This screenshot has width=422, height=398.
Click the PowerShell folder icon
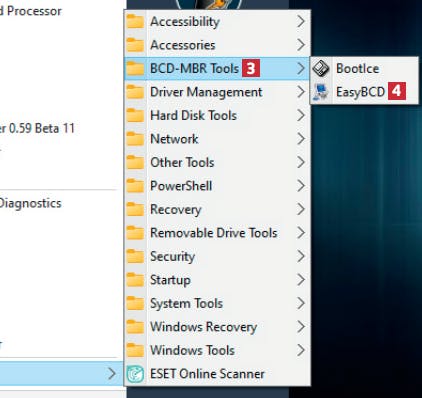pyautogui.click(x=135, y=186)
